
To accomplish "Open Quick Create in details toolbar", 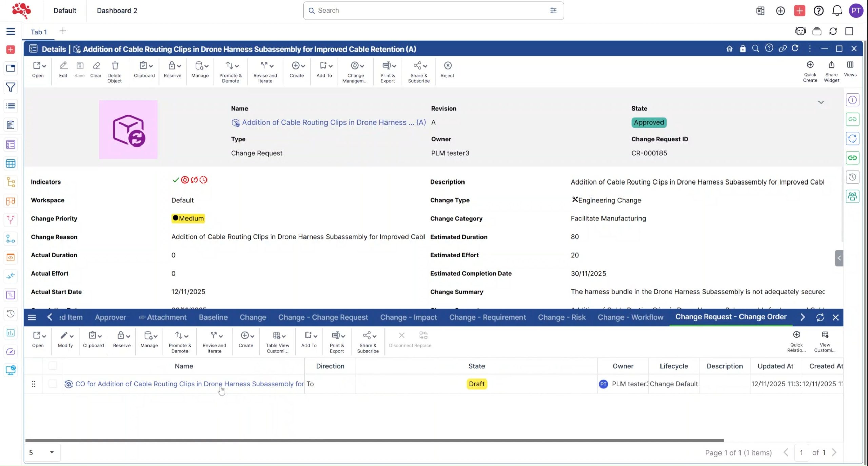I will [x=810, y=65].
